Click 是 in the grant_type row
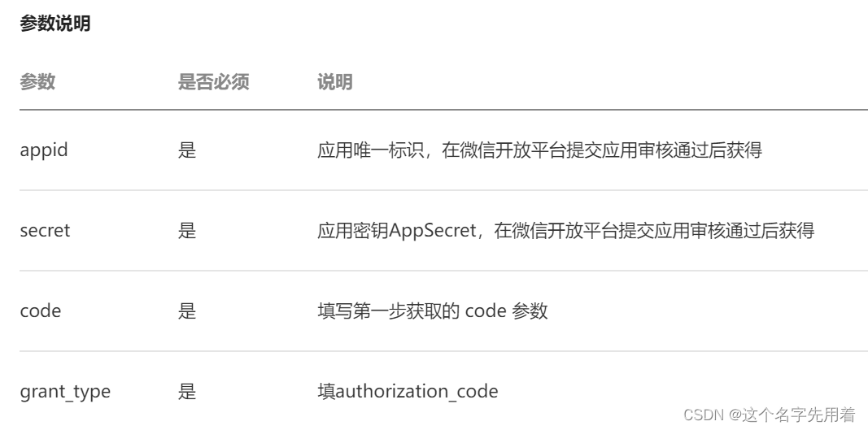This screenshot has height=430, width=868. pyautogui.click(x=187, y=391)
